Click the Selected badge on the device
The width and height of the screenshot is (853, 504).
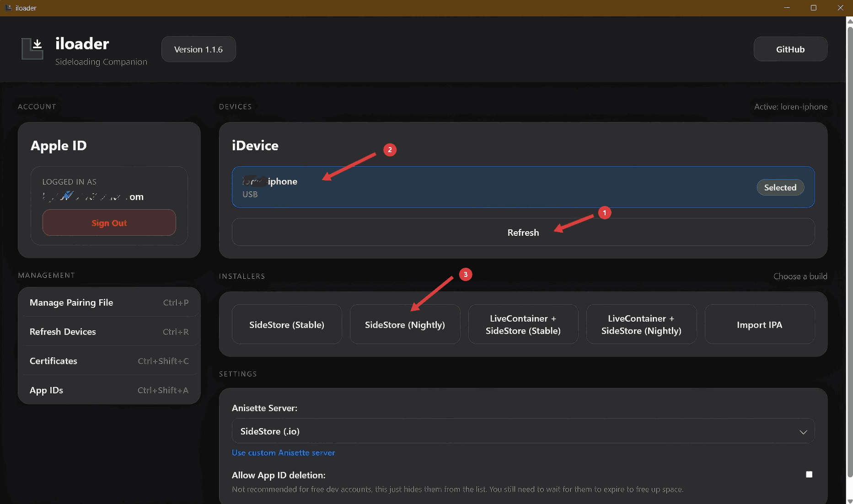tap(780, 187)
